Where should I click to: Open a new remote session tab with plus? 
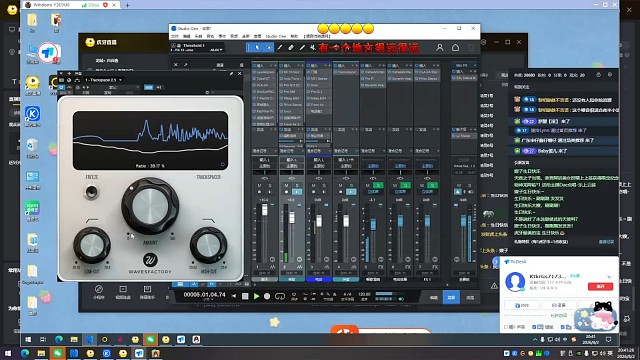127,5
